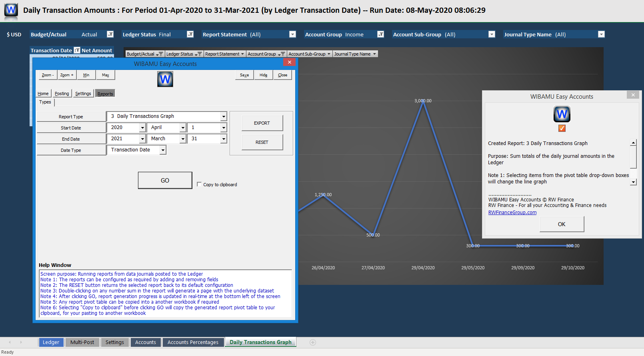Select the Types sub-tab
This screenshot has width=644, height=356.
coord(45,102)
